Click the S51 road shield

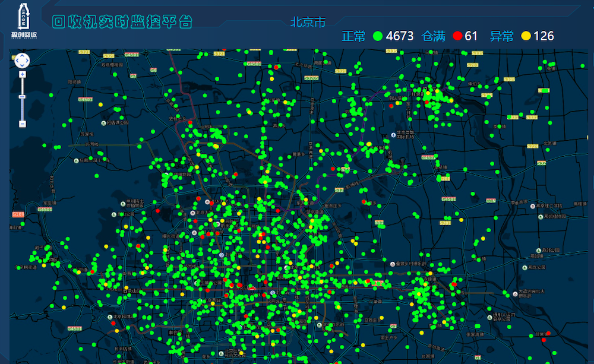[379, 223]
